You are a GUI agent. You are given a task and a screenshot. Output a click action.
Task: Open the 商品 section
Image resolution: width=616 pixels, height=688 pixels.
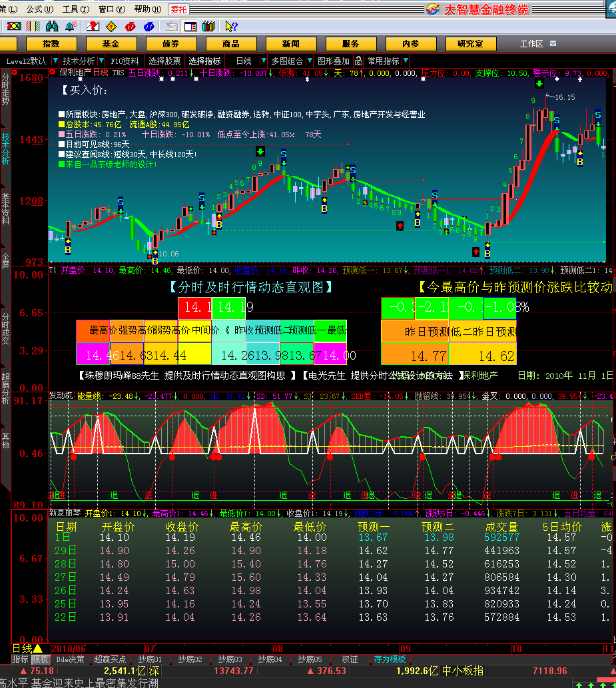(x=231, y=44)
